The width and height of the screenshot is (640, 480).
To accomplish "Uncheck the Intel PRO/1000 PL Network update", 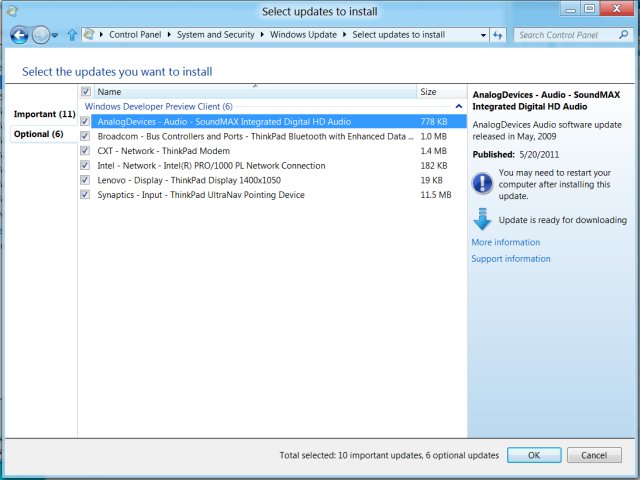I will [x=85, y=165].
